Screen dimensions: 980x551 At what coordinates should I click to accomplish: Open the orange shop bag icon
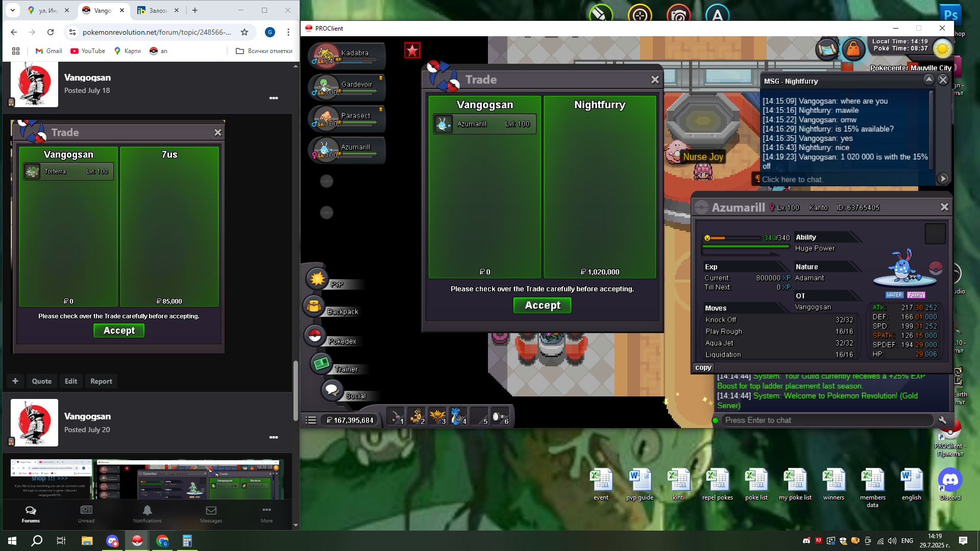(853, 49)
